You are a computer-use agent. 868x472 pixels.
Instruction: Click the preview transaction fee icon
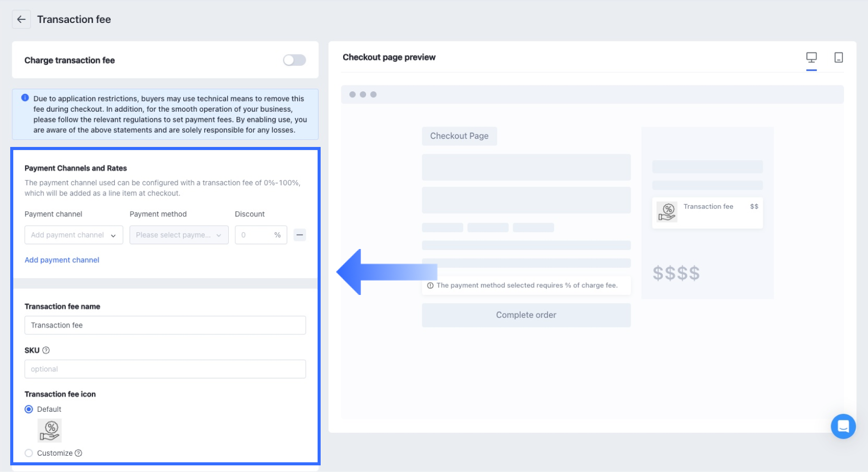click(667, 212)
